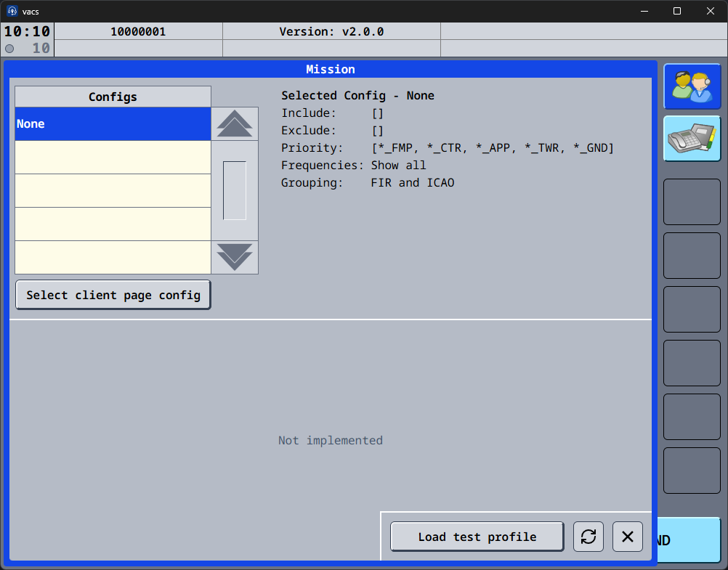728x570 pixels.
Task: Open the controllers page with headset users icon
Action: tap(692, 86)
